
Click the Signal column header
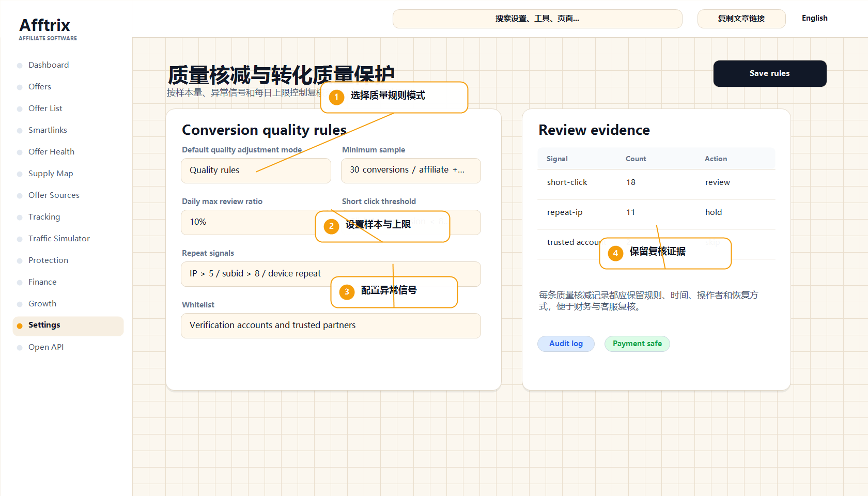click(557, 159)
